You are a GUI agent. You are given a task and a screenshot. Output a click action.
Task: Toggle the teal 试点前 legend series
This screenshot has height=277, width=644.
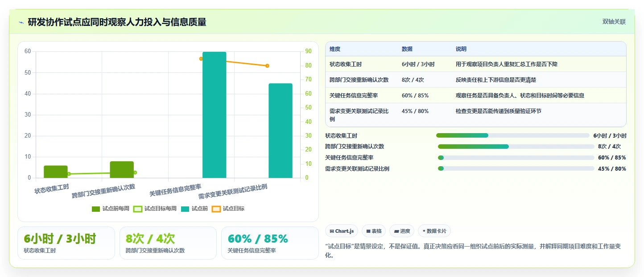(194, 209)
